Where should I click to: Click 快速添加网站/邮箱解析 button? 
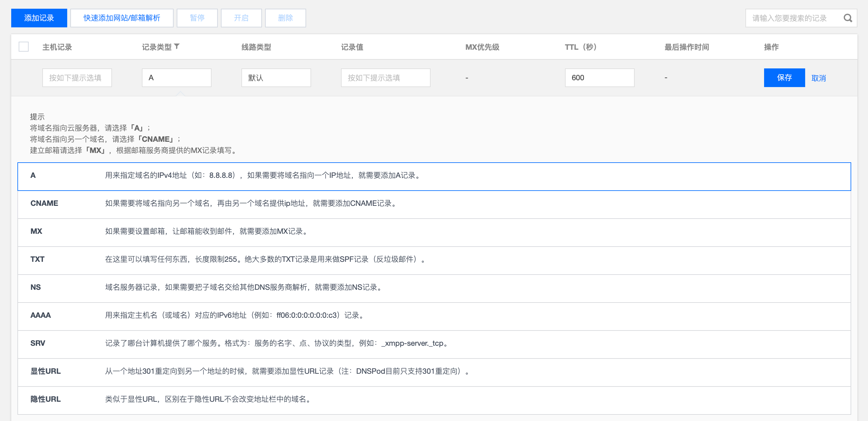point(122,18)
